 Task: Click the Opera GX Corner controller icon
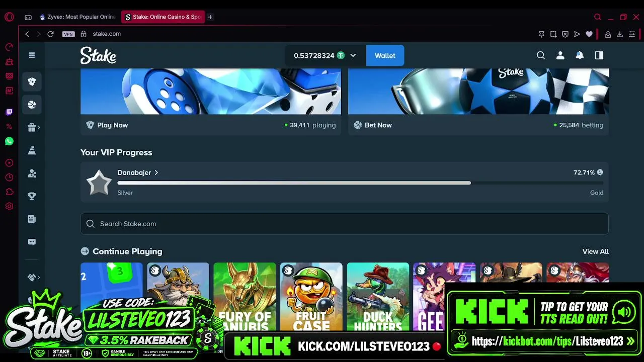tap(28, 17)
